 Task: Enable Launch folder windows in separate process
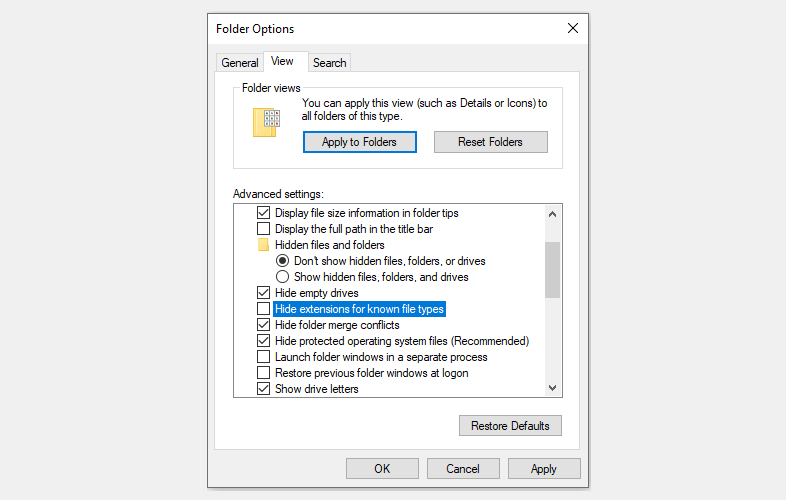pyautogui.click(x=263, y=357)
